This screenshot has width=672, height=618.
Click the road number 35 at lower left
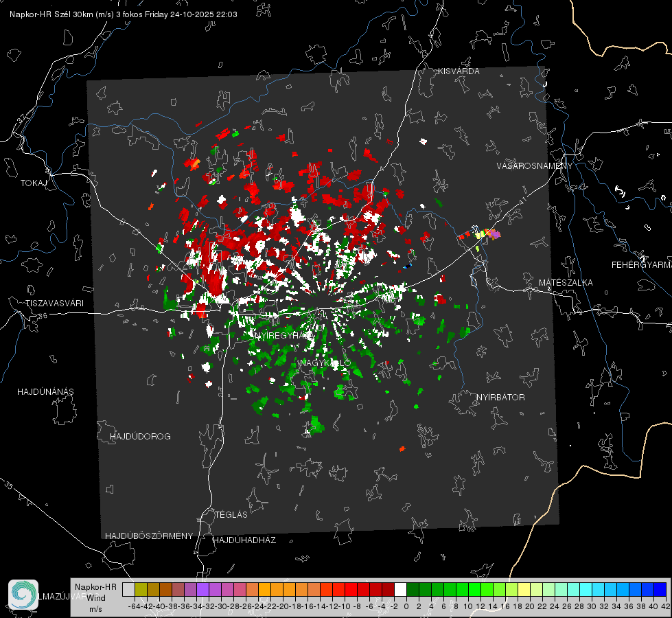point(8,485)
